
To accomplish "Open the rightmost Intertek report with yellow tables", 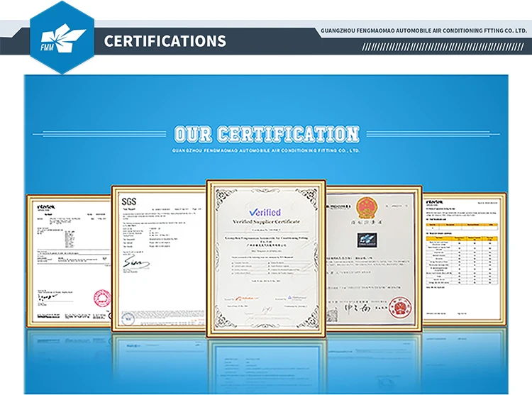I will click(464, 258).
